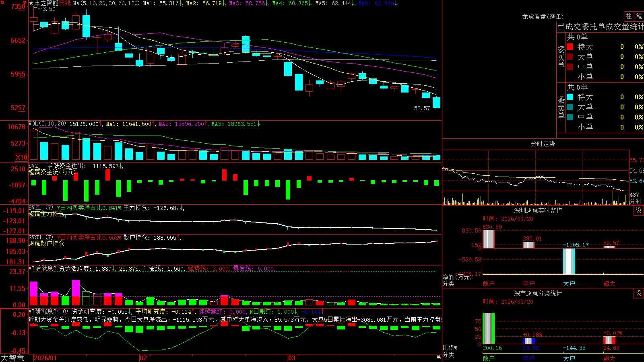Viewport: 644px width, 362px height.
Task: Click the lock icon below the chart
Action: pyautogui.click(x=439, y=357)
